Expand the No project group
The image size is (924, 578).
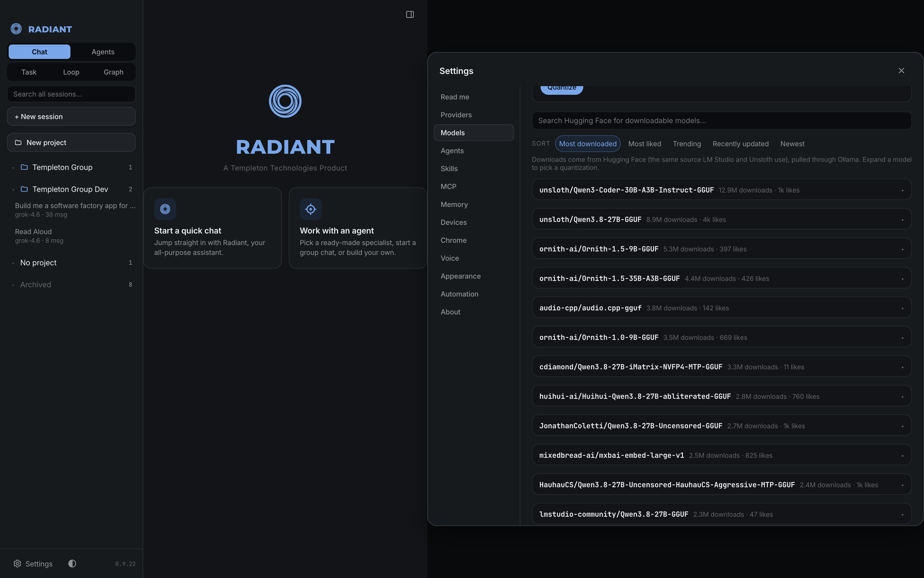(x=71, y=263)
